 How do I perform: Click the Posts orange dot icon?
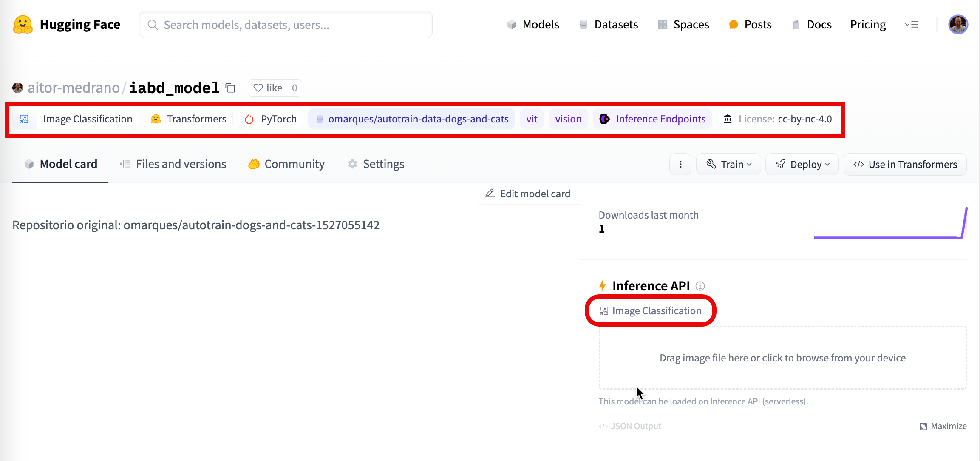tap(734, 25)
